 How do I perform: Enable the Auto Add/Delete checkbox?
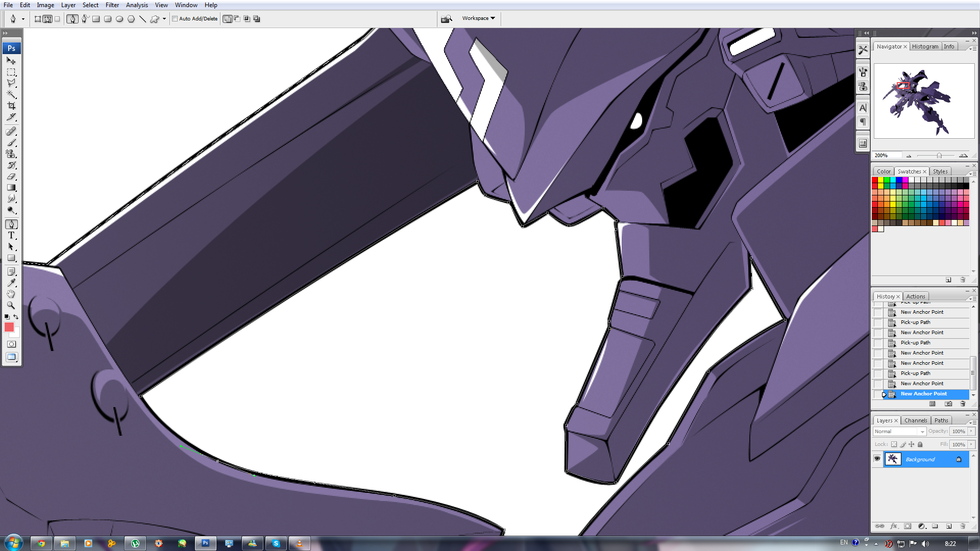click(175, 19)
